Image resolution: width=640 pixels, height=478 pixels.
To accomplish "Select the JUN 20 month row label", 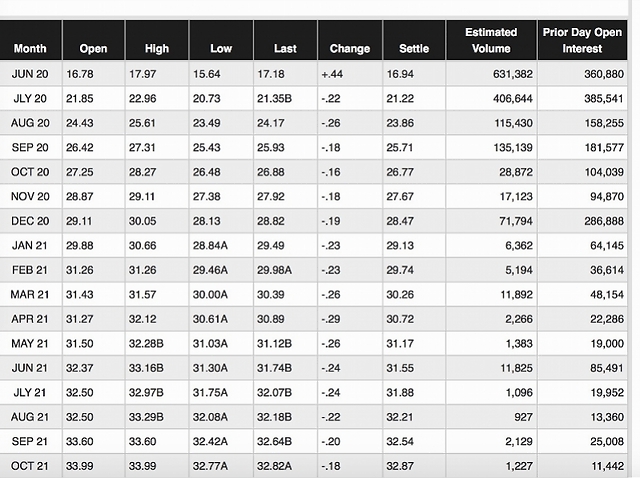I will pyautogui.click(x=28, y=73).
